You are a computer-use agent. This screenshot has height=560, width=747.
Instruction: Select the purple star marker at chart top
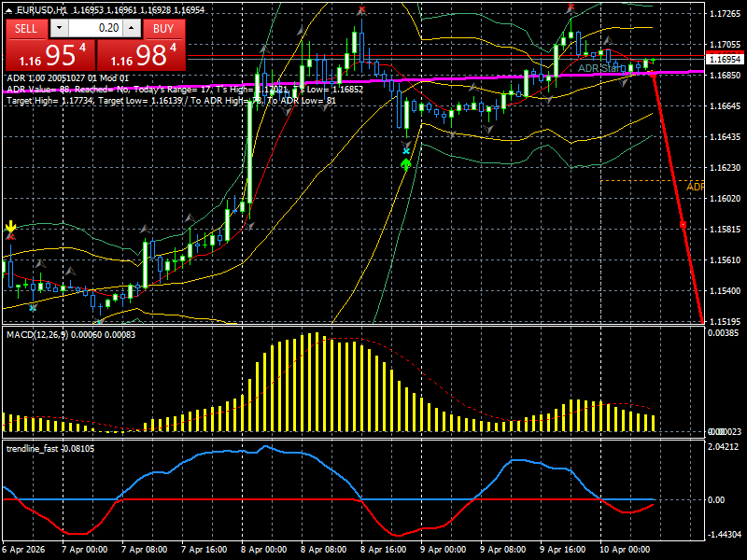coord(361,7)
